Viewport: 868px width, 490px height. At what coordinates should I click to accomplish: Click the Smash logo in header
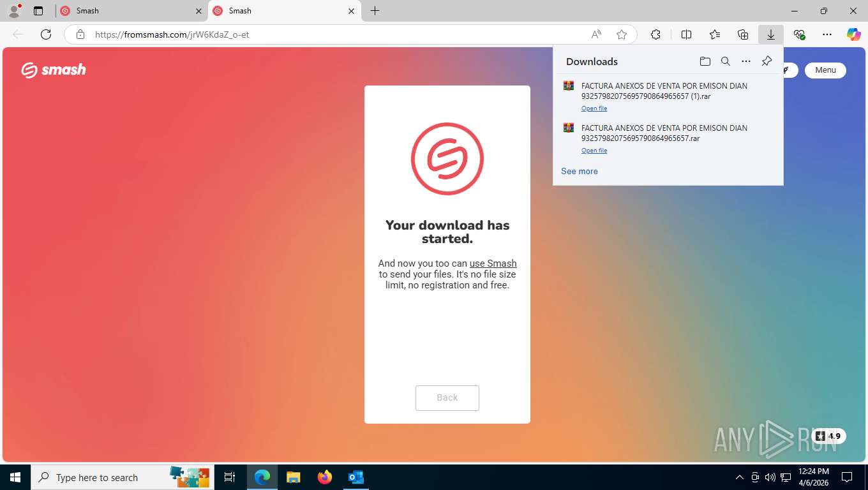[x=54, y=70]
